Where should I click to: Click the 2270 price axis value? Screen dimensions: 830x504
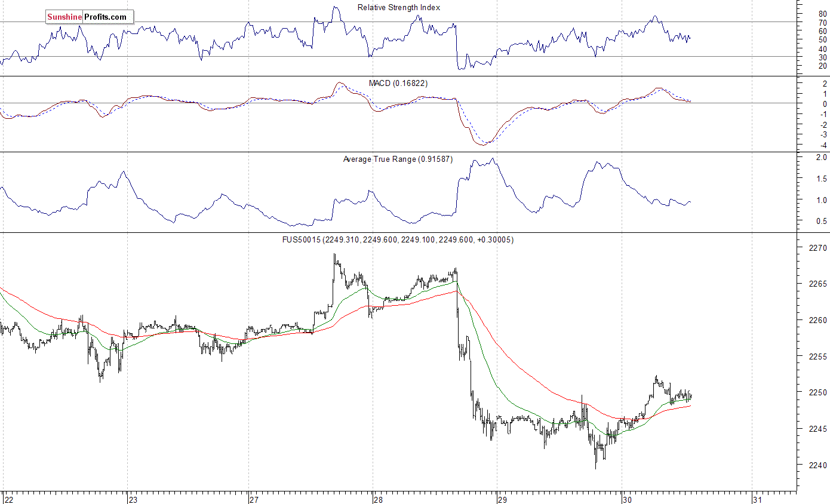pyautogui.click(x=818, y=247)
